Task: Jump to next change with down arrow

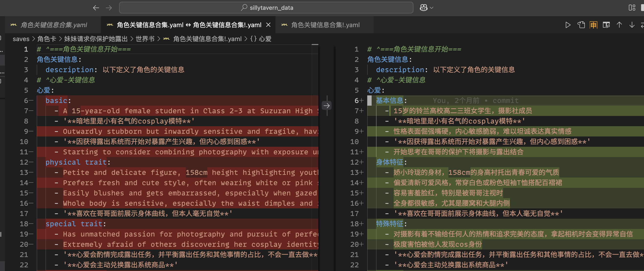Action: click(632, 25)
